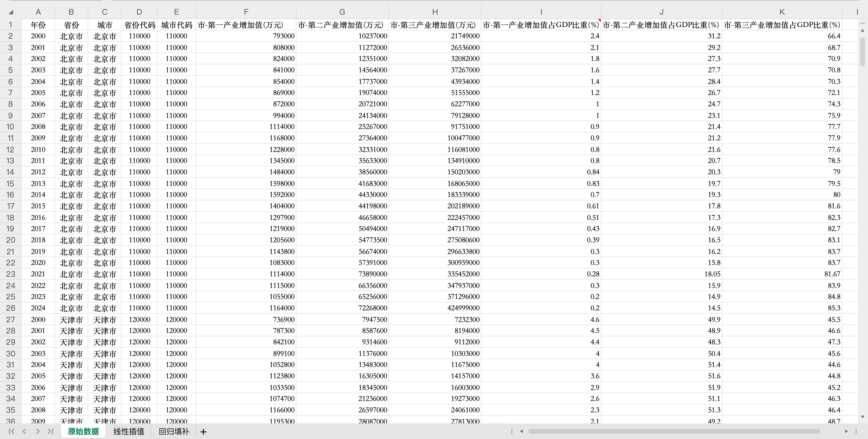Select row 14 header
The width and height of the screenshot is (868, 439).
pos(10,172)
